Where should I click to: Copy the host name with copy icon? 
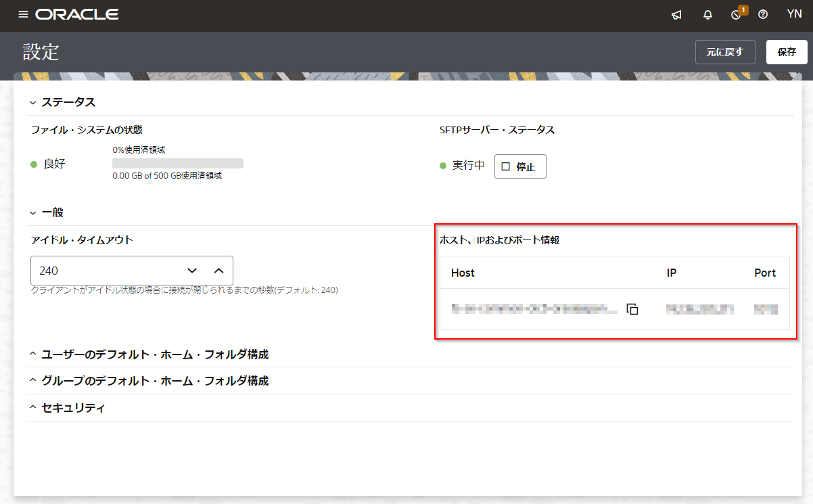[632, 309]
